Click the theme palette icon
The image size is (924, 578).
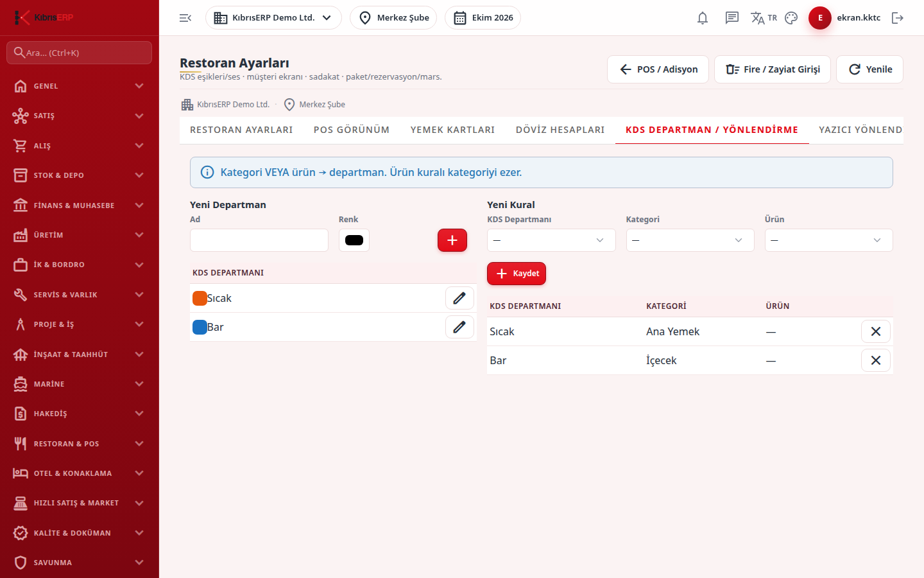791,18
